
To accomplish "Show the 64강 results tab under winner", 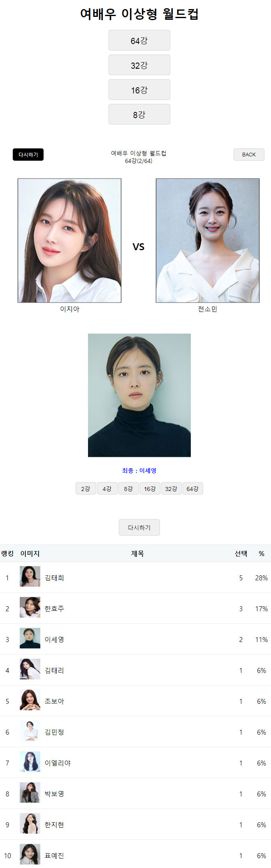I will click(192, 489).
